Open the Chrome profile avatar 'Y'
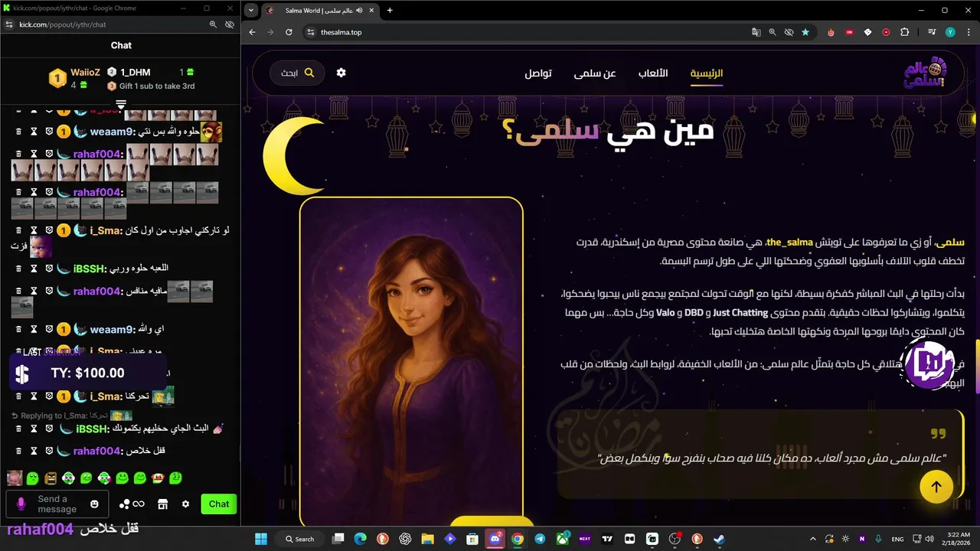 [x=950, y=32]
